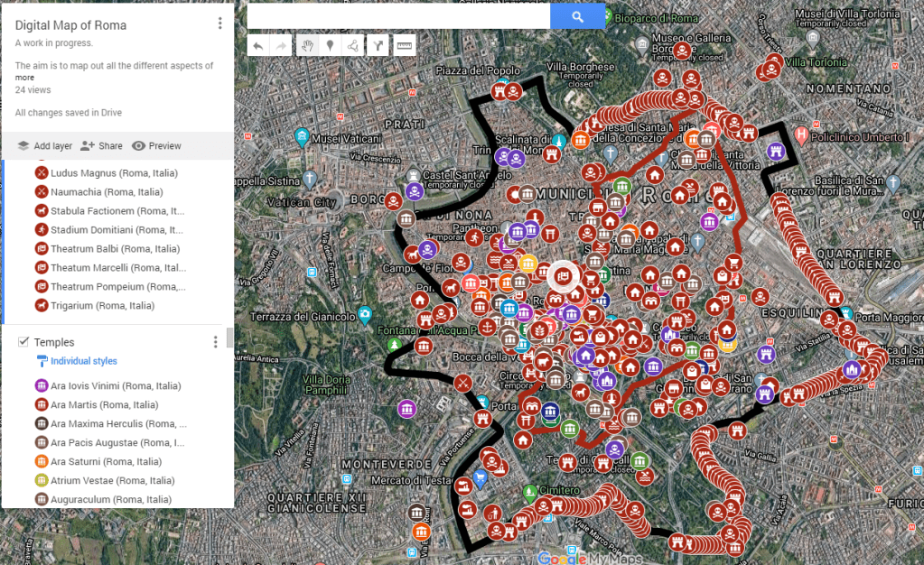Open the map title three-dot menu

(x=219, y=23)
